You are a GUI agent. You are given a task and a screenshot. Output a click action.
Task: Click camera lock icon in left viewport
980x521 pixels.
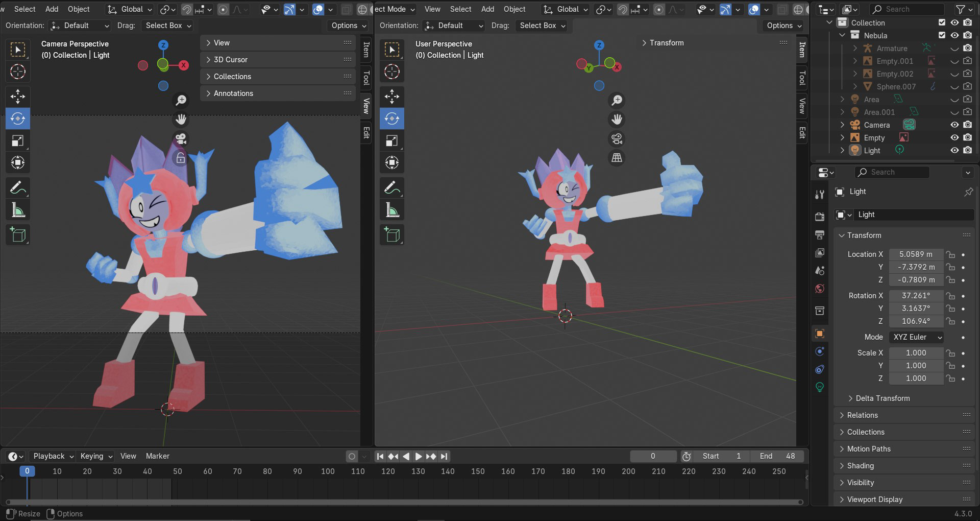pyautogui.click(x=181, y=158)
